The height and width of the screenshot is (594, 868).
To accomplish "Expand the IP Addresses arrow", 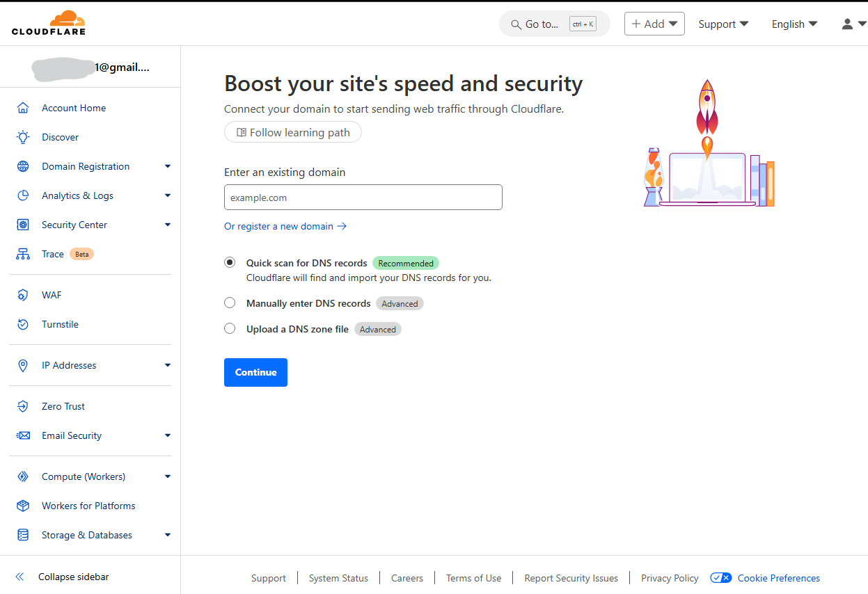I will point(168,365).
